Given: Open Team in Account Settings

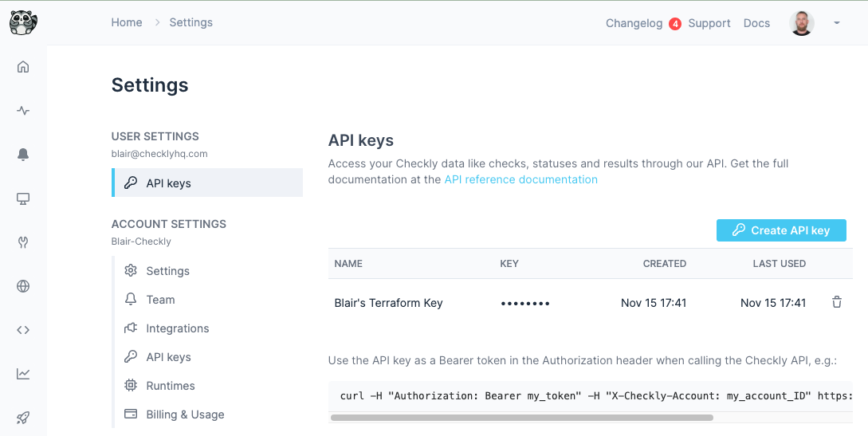Looking at the screenshot, I should pyautogui.click(x=160, y=300).
